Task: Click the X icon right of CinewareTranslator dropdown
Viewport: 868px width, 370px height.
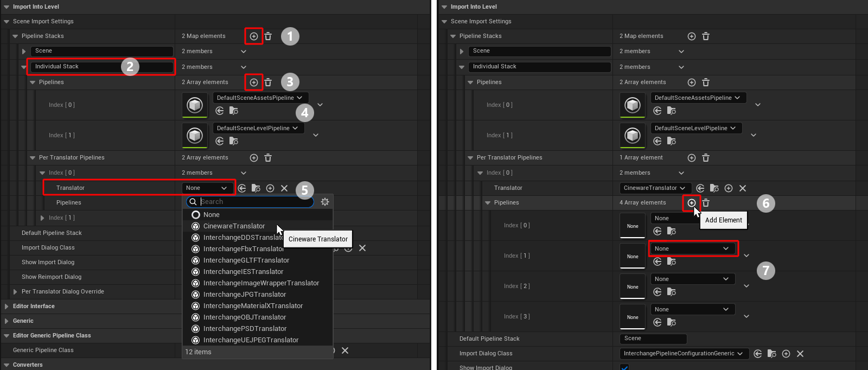Action: click(743, 188)
